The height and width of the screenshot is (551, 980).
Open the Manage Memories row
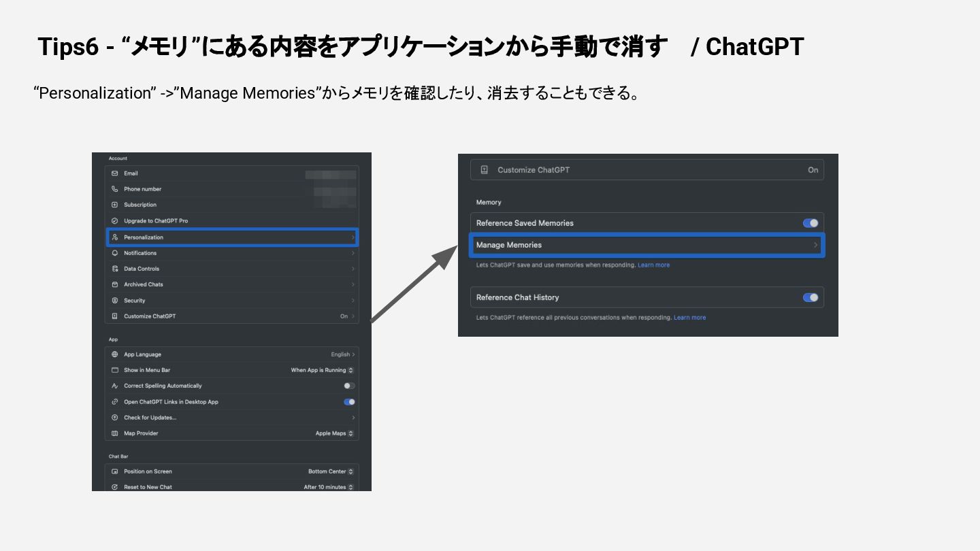(647, 245)
